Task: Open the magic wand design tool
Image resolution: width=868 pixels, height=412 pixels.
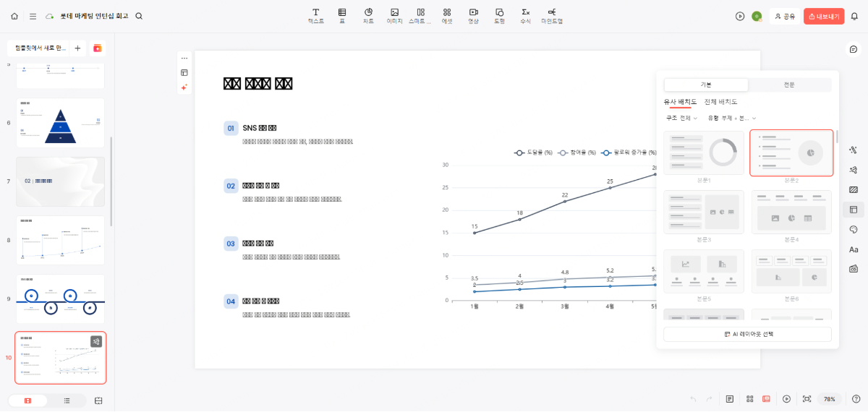Action: 854,150
